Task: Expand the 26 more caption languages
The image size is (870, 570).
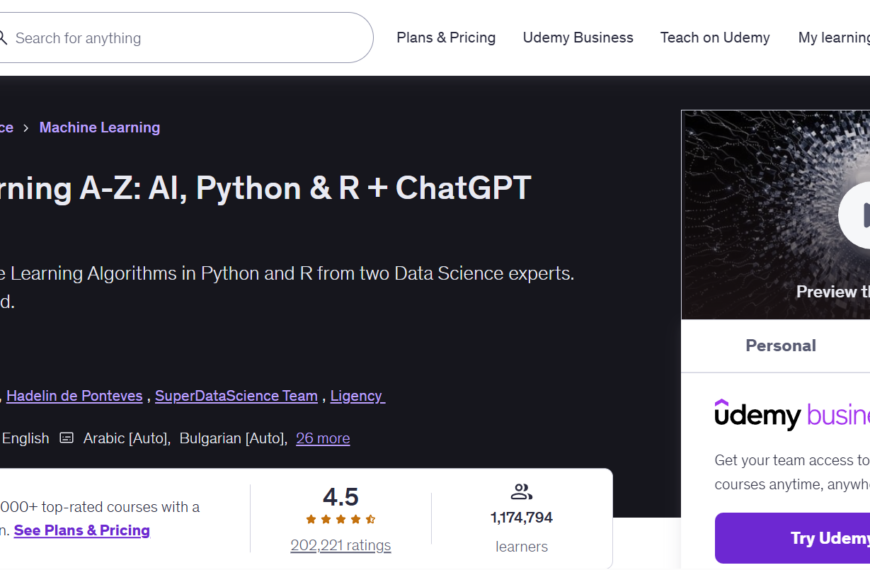Action: pos(323,438)
